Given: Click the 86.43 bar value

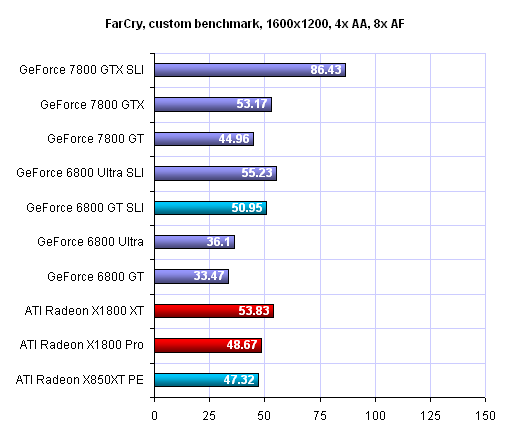Looking at the screenshot, I should (x=326, y=70).
